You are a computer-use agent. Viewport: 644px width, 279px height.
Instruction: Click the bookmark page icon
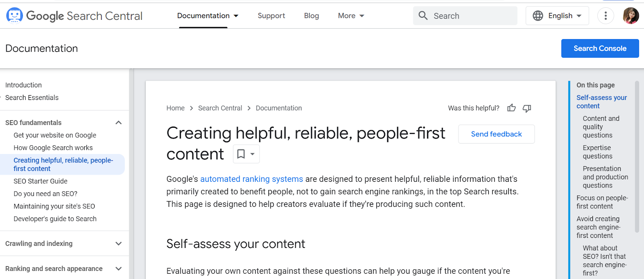pos(241,154)
